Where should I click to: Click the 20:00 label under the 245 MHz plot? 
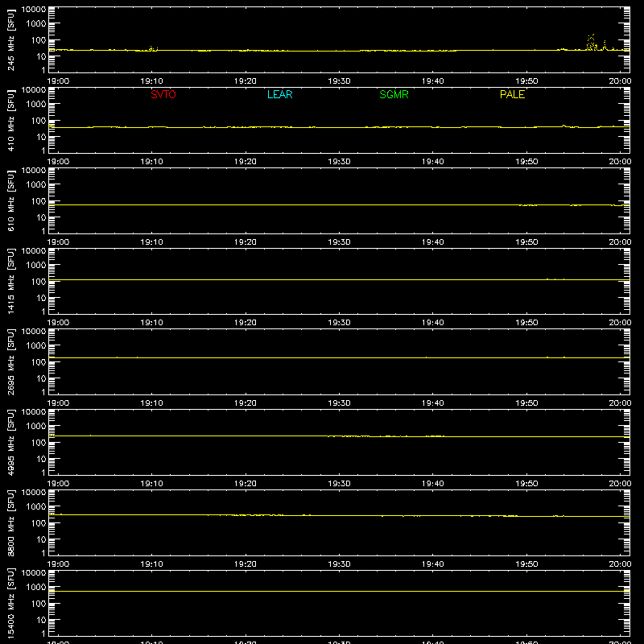(620, 81)
